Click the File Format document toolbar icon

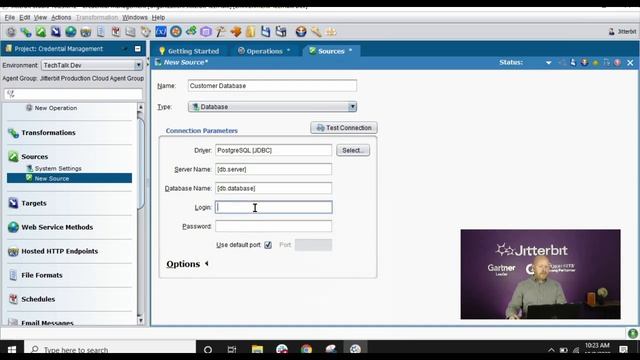click(x=101, y=31)
